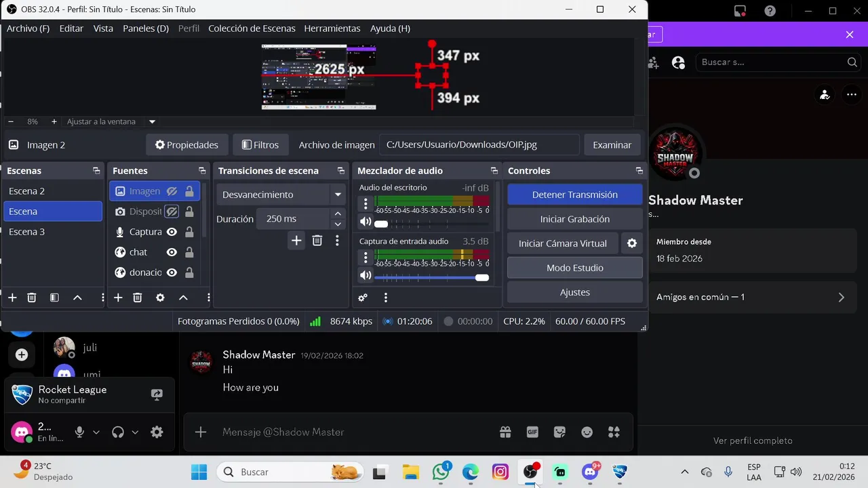Expand Discord microphone options chevron

pos(96,432)
